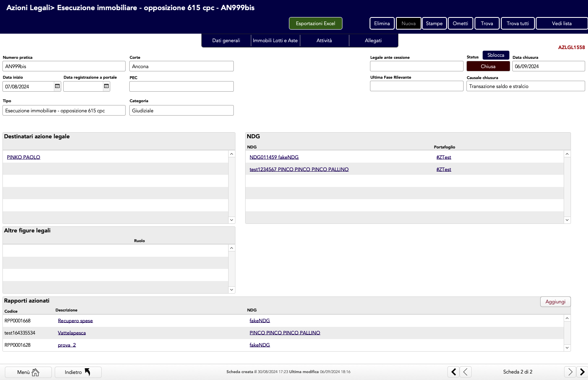Image resolution: width=588 pixels, height=380 pixels.
Task: Click the Menù home button
Action: 28,372
